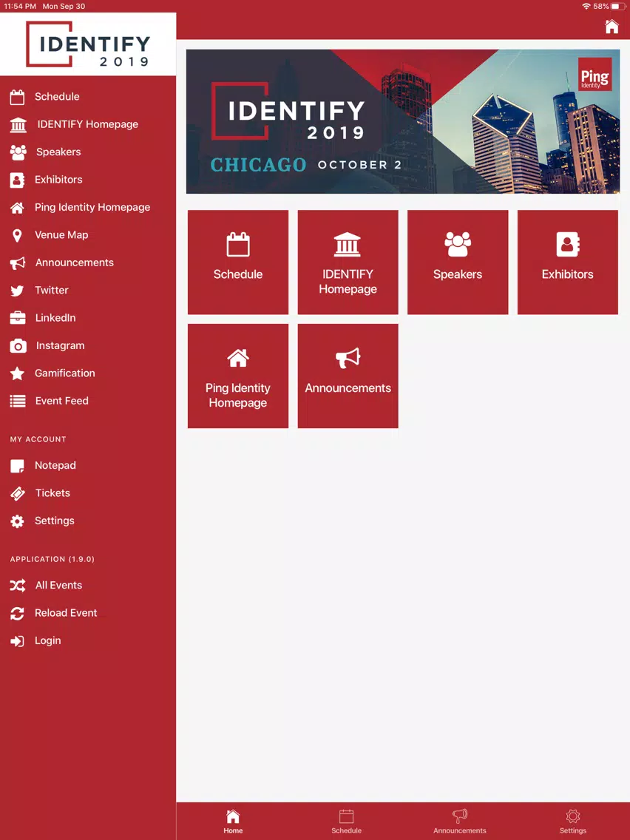Select the Gamification star icon

click(x=17, y=373)
